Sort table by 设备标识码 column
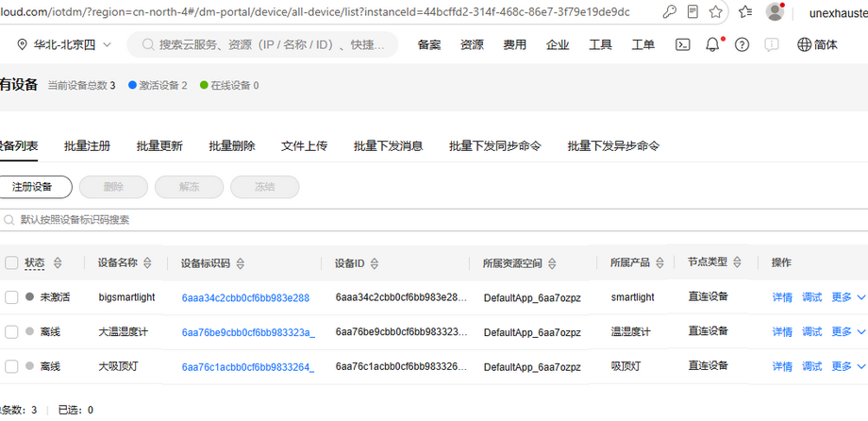The width and height of the screenshot is (868, 421). pos(240,263)
